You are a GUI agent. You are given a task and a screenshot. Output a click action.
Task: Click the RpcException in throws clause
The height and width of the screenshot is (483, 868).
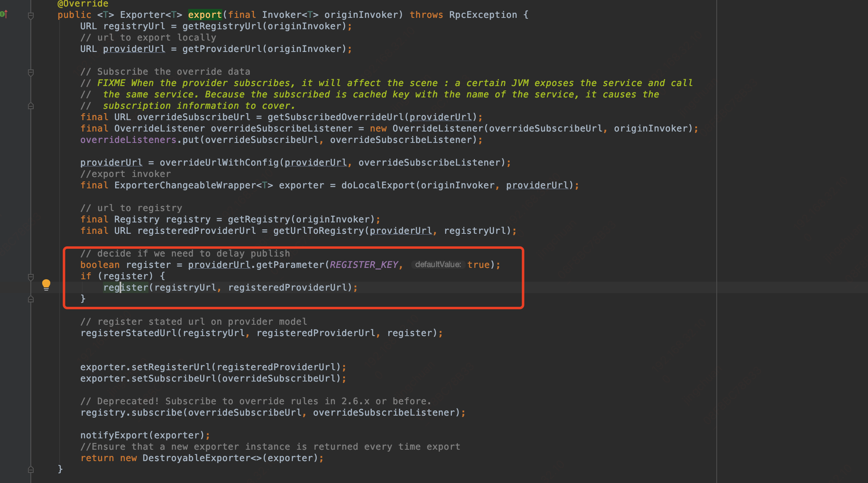coord(483,15)
